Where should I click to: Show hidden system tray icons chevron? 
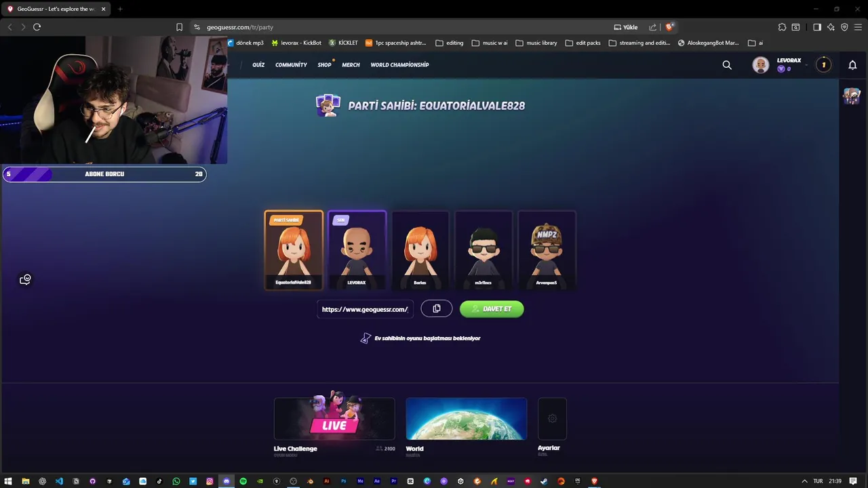point(804,481)
